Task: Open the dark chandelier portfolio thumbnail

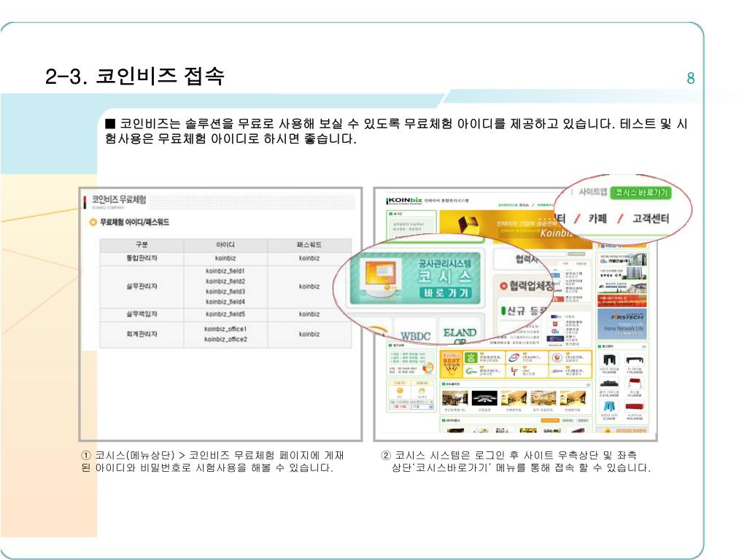Action: point(484,397)
